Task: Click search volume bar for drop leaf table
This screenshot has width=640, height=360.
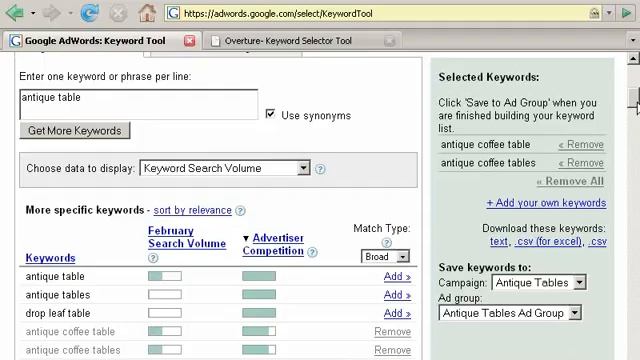Action: (165, 313)
